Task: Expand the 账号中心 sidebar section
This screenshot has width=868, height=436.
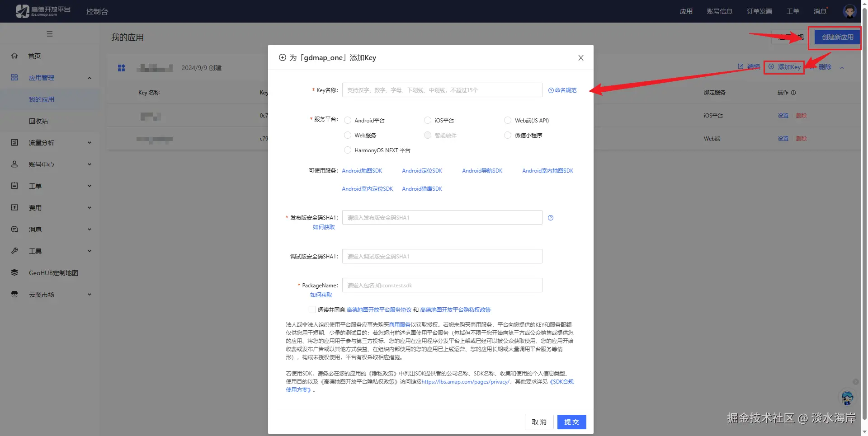Action: (90, 164)
